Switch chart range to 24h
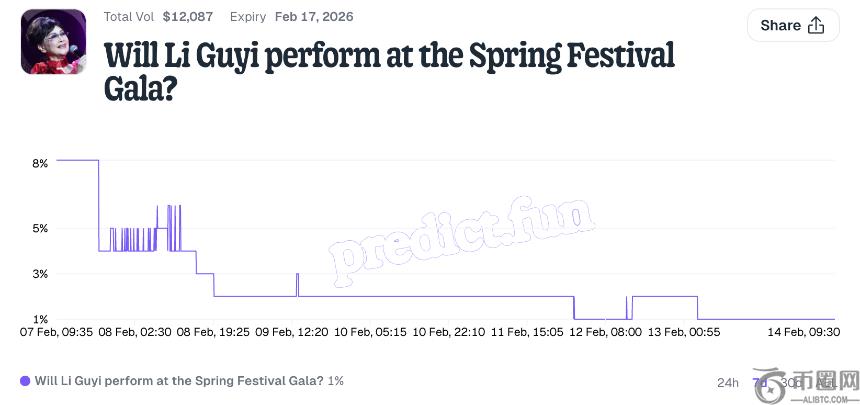The height and width of the screenshot is (405, 860). tap(728, 382)
